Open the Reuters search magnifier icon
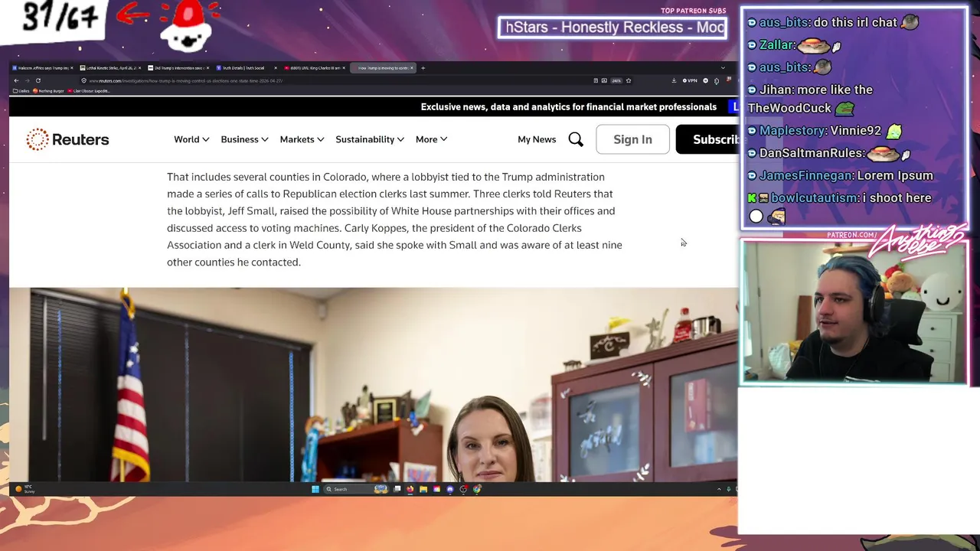Image resolution: width=980 pixels, height=551 pixels. coord(576,139)
